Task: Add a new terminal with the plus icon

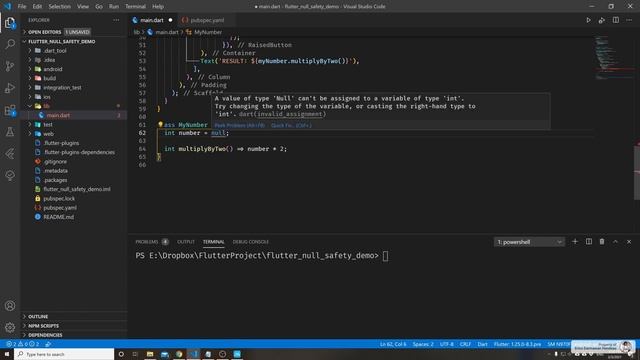Action: (575, 242)
